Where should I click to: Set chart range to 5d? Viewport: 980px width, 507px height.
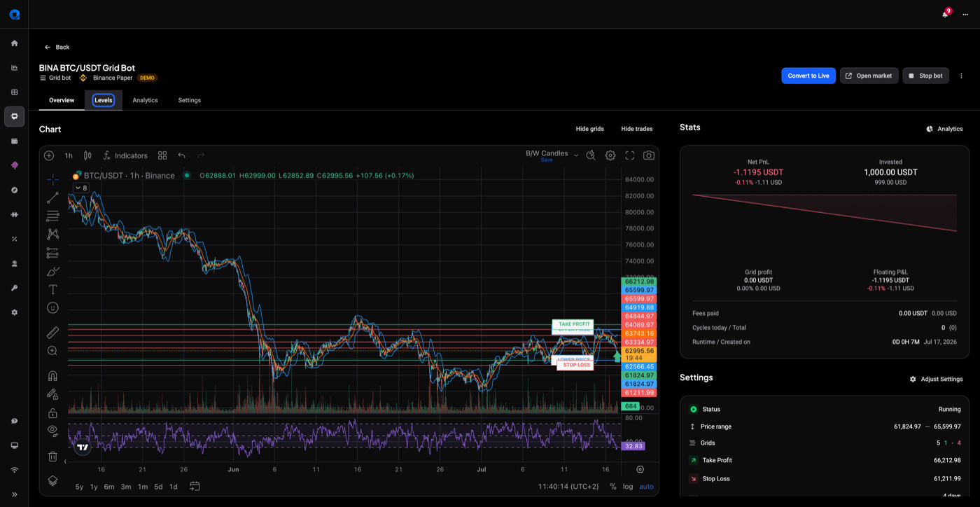pyautogui.click(x=158, y=487)
